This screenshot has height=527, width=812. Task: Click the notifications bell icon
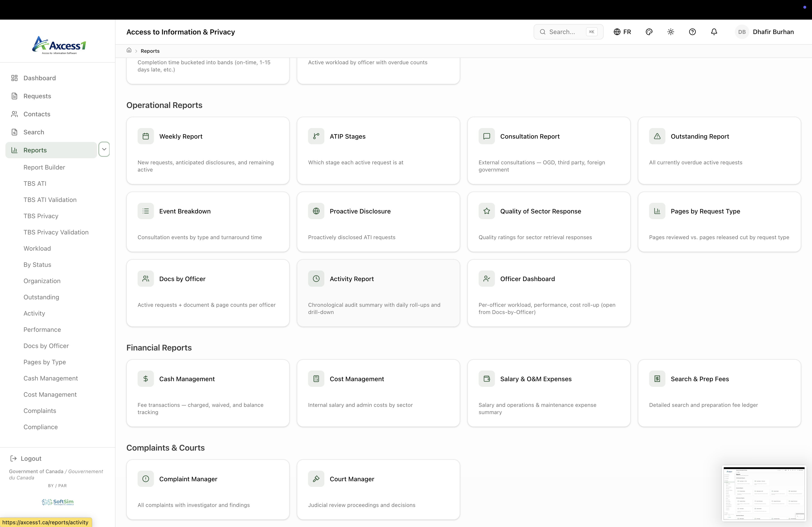pos(714,32)
